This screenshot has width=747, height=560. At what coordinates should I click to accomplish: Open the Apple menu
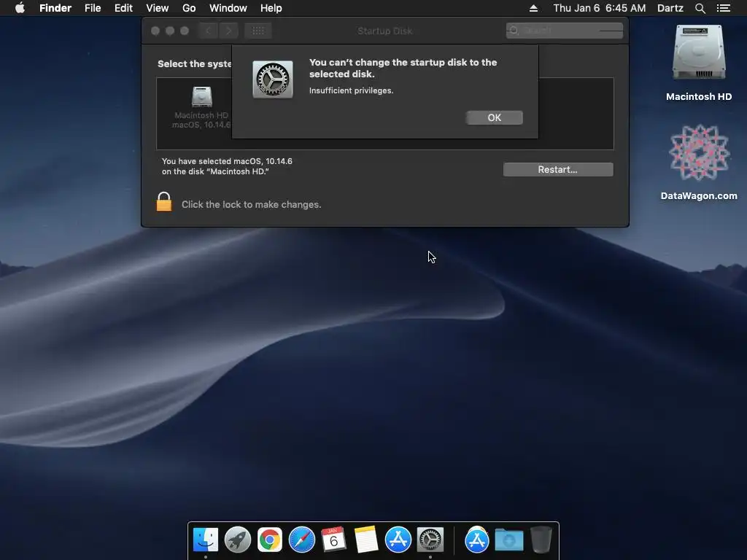20,8
